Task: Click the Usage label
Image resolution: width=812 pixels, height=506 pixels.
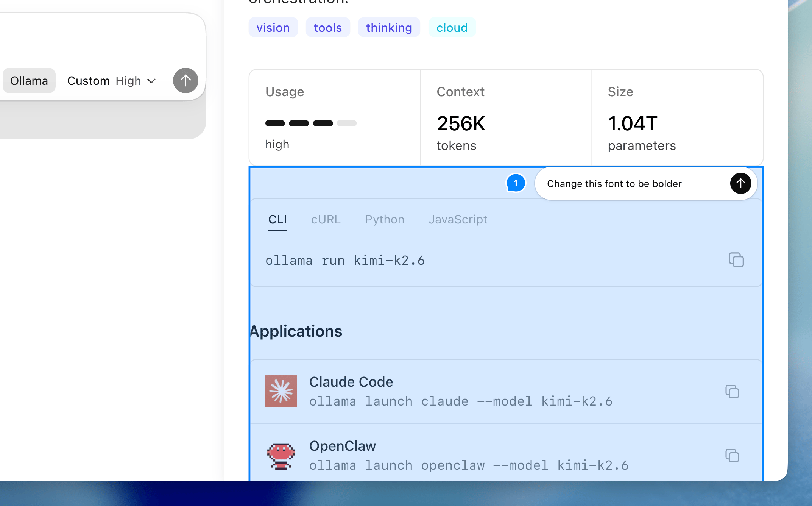Action: [285, 92]
